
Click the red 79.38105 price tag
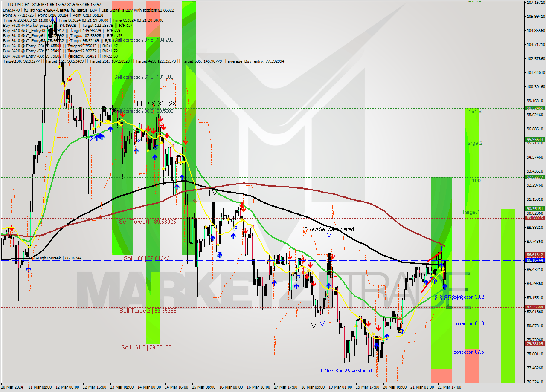pyautogui.click(x=535, y=343)
